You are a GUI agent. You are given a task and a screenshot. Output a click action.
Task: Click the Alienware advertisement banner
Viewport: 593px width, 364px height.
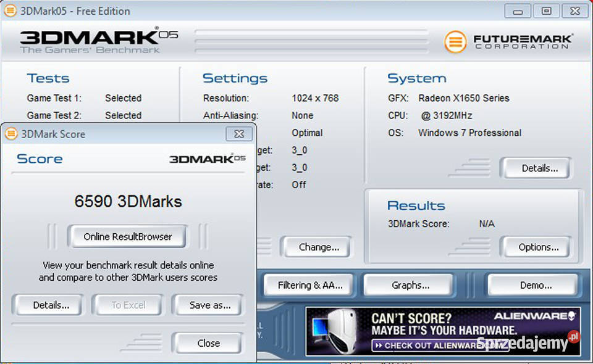(x=443, y=331)
